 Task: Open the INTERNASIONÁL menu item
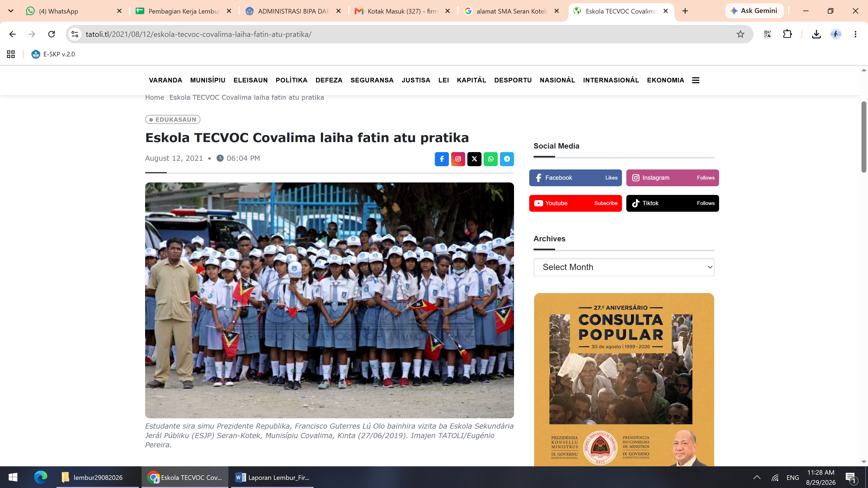611,80
